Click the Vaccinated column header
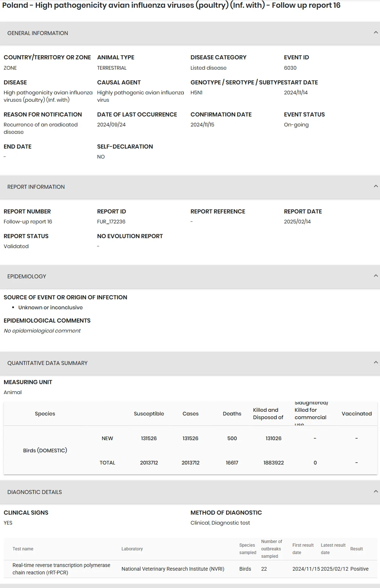Viewport: 380px width, 588px height. point(356,414)
